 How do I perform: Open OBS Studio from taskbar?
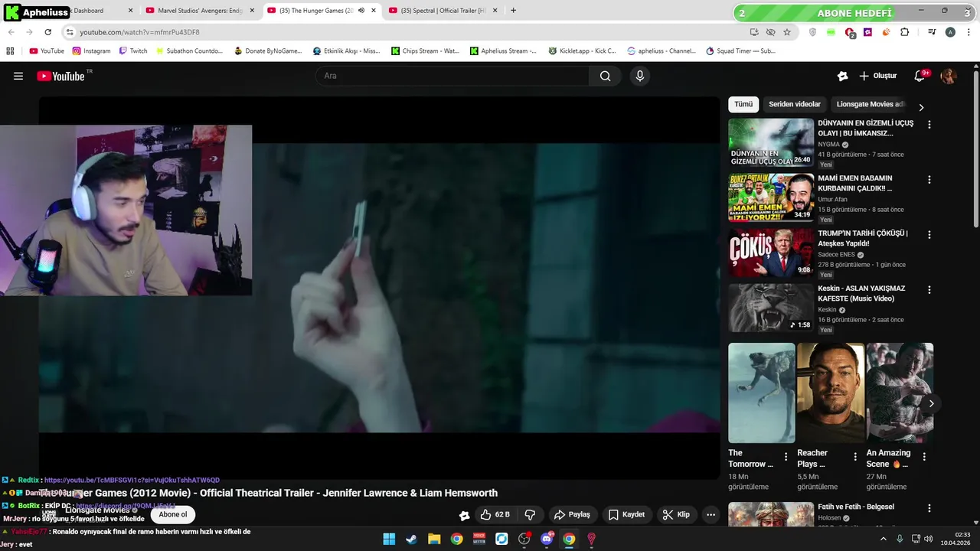524,539
